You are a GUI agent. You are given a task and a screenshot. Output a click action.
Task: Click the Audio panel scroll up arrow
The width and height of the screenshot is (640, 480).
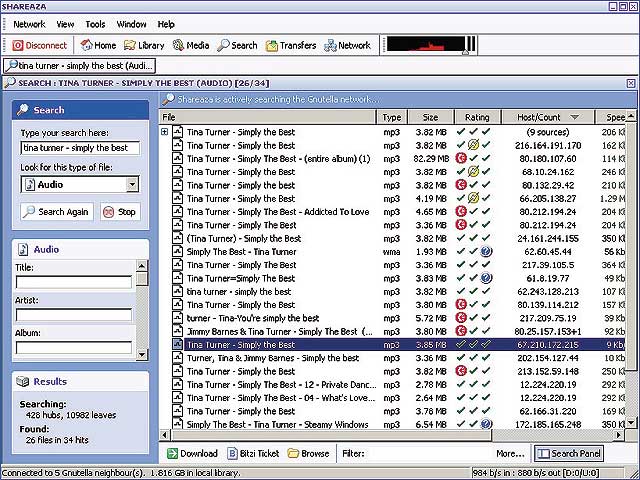[x=141, y=266]
